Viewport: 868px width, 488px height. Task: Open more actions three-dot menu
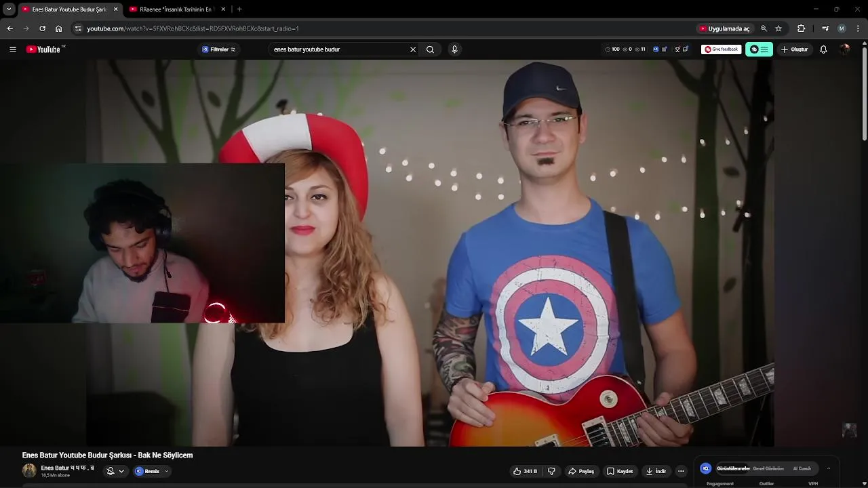click(681, 471)
